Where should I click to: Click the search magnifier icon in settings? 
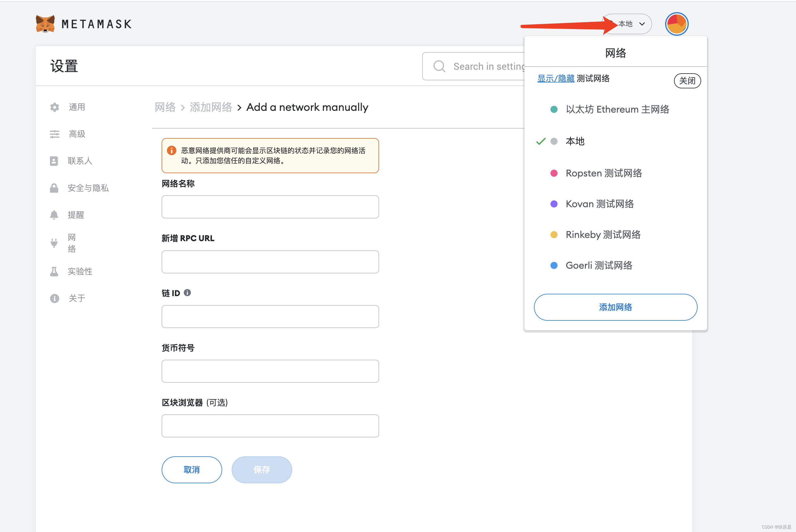(x=439, y=66)
